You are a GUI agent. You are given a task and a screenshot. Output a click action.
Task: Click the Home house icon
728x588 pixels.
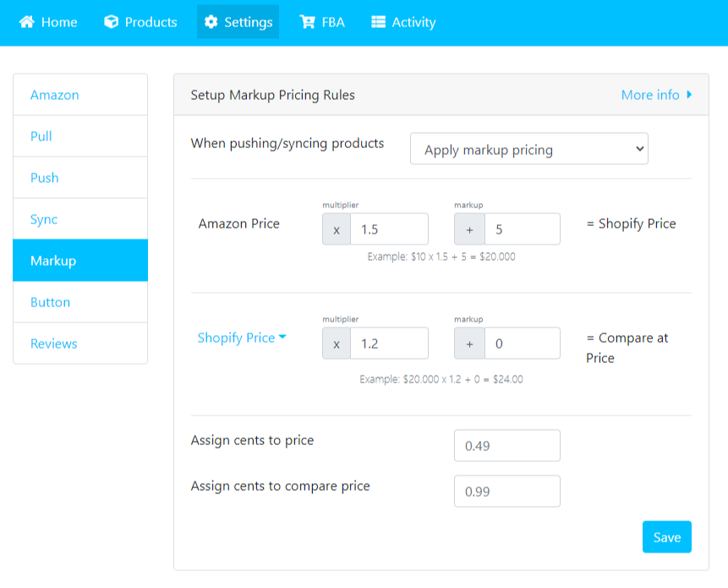(x=26, y=22)
